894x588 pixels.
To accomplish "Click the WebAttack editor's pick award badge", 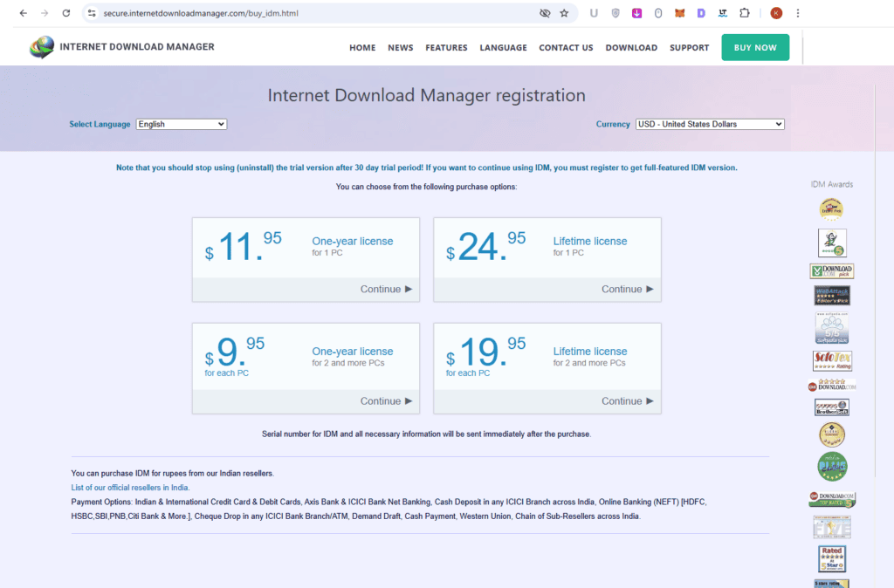I will (x=832, y=295).
